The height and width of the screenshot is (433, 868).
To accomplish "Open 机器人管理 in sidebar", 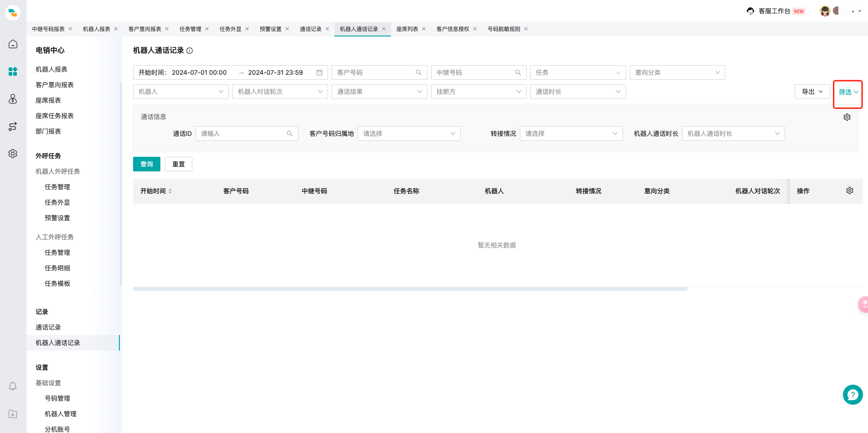I will click(x=61, y=414).
